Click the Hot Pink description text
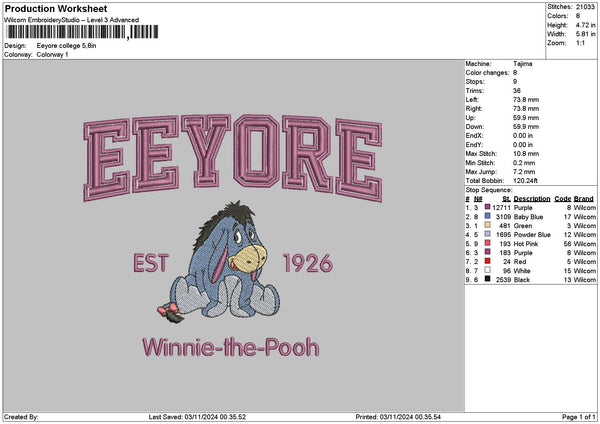 pyautogui.click(x=526, y=244)
